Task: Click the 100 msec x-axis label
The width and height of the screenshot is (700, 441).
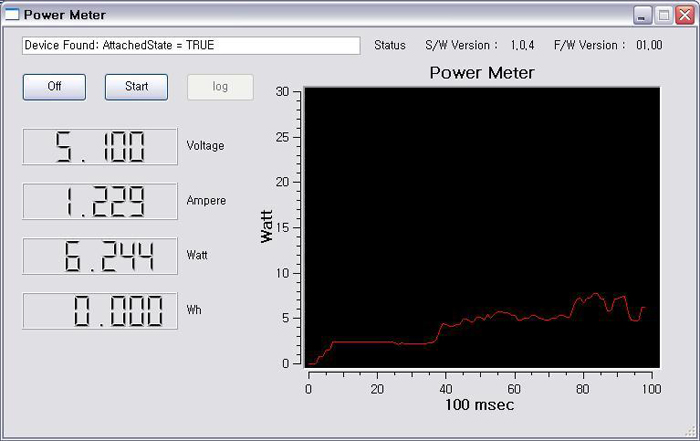Action: (x=481, y=406)
